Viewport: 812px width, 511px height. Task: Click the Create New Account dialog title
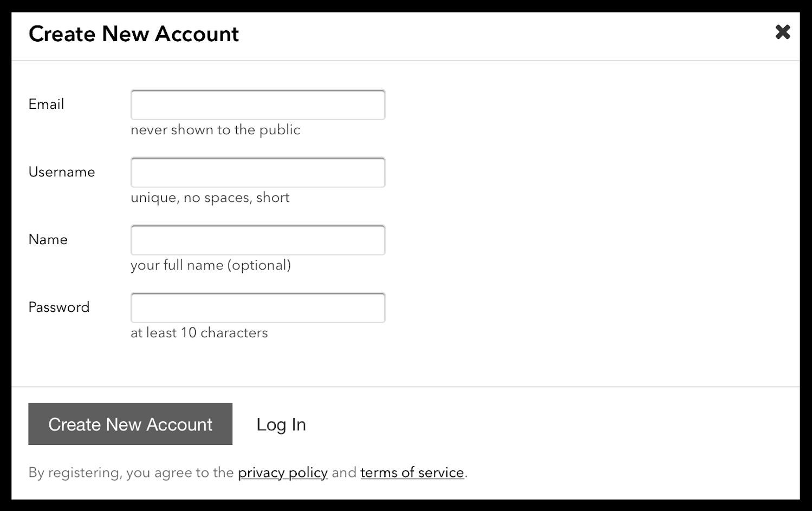134,34
